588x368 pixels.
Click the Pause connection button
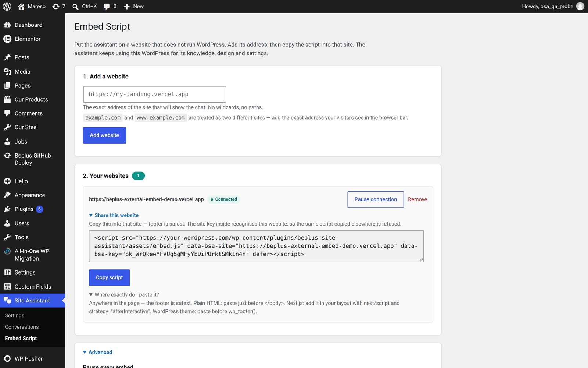coord(376,199)
